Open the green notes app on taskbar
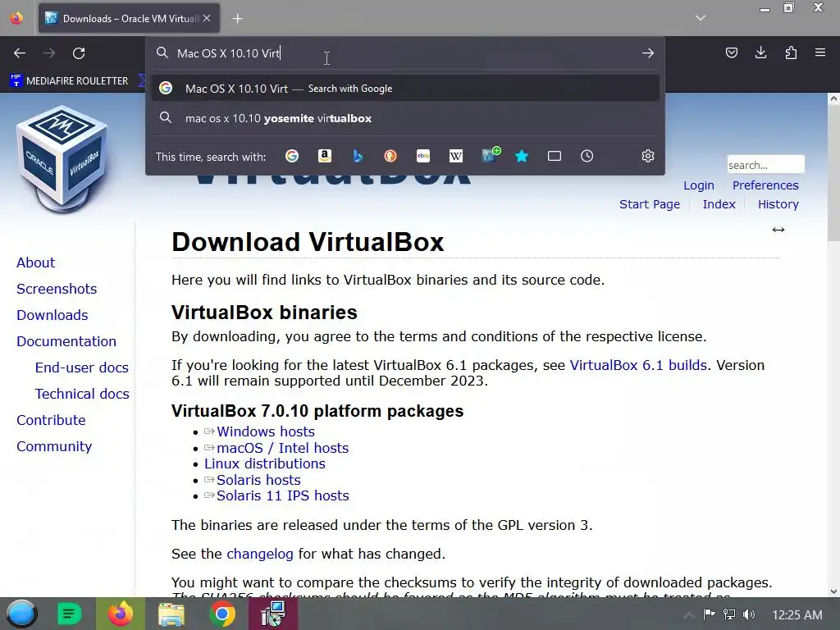This screenshot has width=840, height=630. pos(69,614)
